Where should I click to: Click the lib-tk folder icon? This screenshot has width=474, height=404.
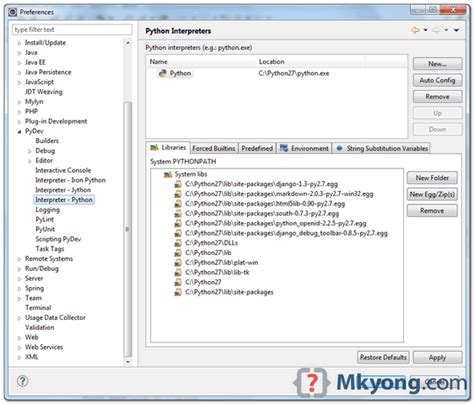pyautogui.click(x=178, y=272)
